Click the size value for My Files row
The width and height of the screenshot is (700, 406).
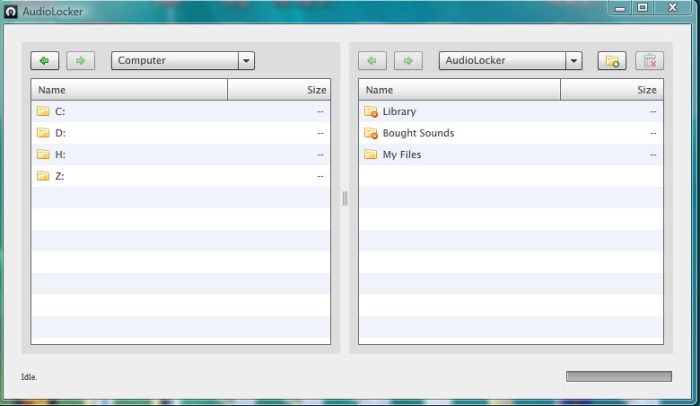653,155
